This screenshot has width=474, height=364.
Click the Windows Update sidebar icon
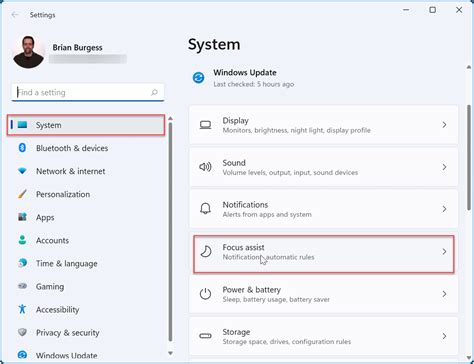click(22, 355)
